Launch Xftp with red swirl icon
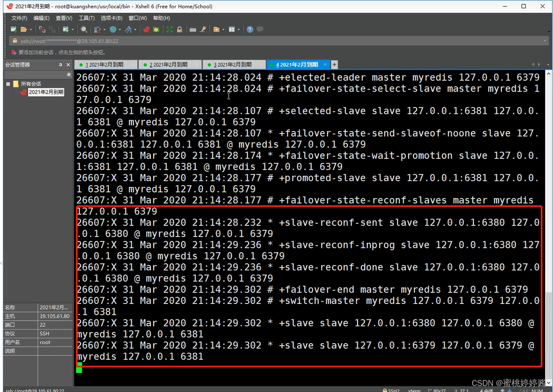 tap(146, 29)
